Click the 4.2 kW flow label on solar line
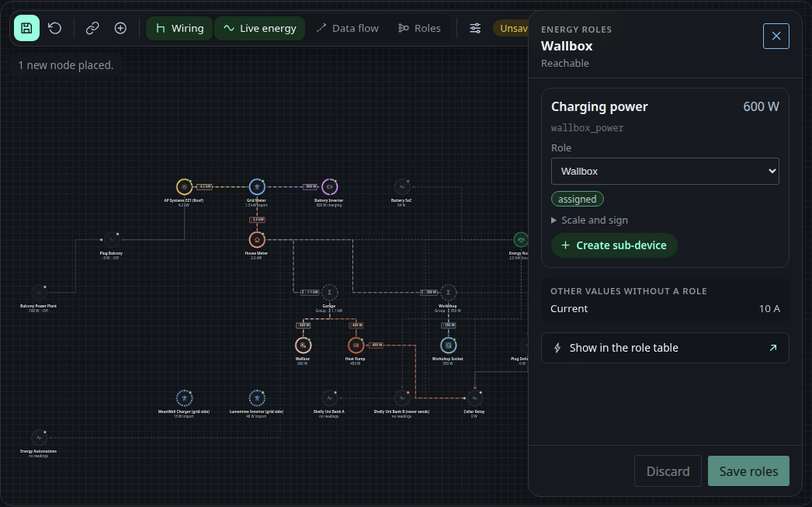The width and height of the screenshot is (812, 507). click(205, 186)
